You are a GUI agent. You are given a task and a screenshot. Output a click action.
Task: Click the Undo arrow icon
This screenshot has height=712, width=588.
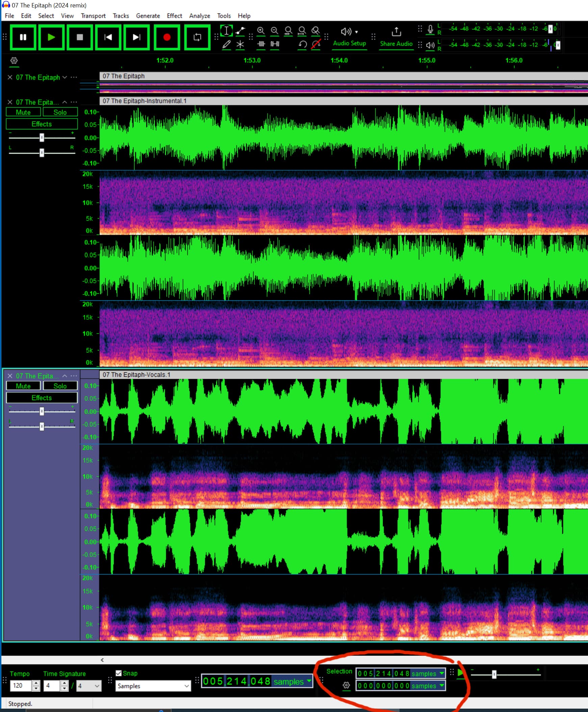pos(303,43)
